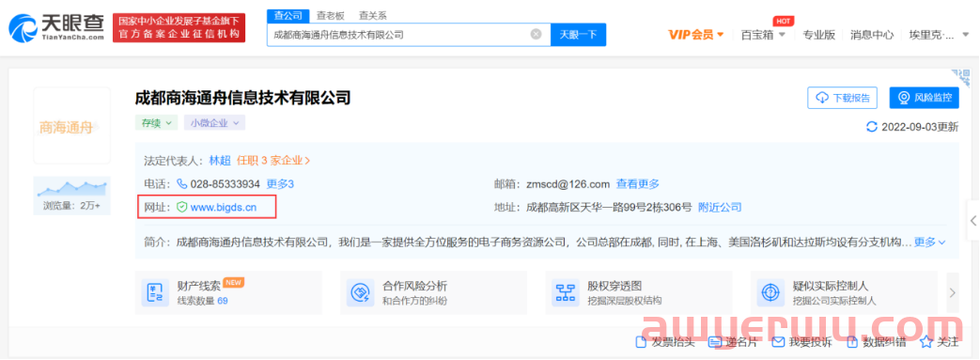Click 发票抬头 at the bottom
The height and width of the screenshot is (360, 980).
(665, 342)
